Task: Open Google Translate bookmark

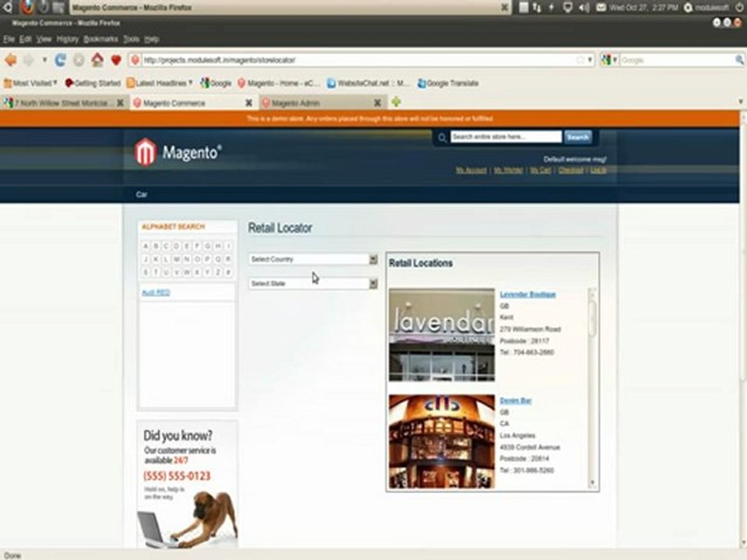Action: [448, 83]
